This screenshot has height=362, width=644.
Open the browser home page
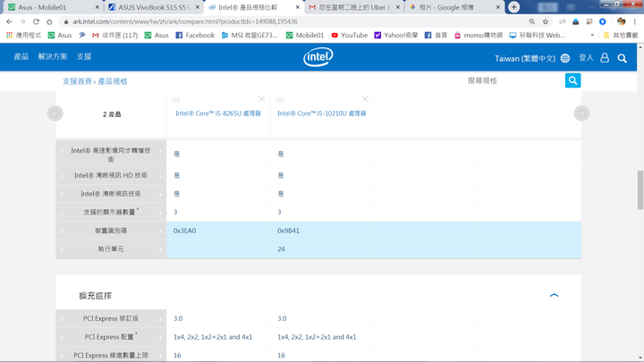point(49,21)
